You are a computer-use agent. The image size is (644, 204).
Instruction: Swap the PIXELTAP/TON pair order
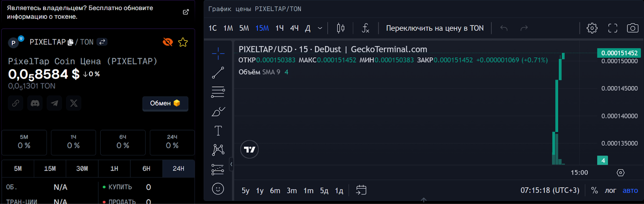[102, 42]
